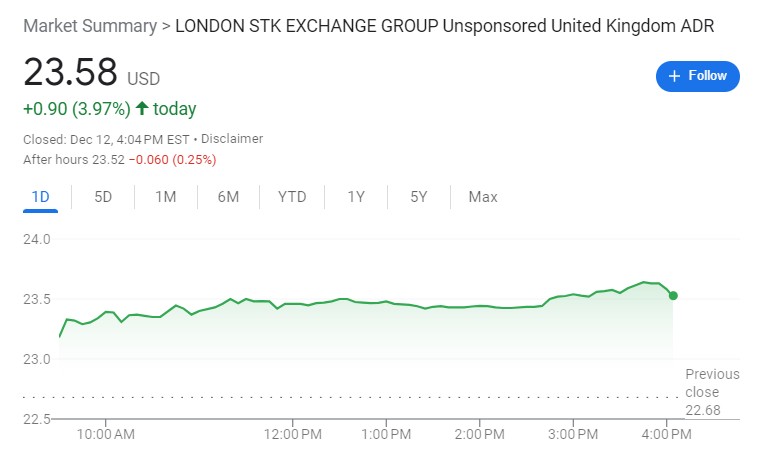
Task: Click the 10:00 AM axis label
Action: tap(105, 434)
